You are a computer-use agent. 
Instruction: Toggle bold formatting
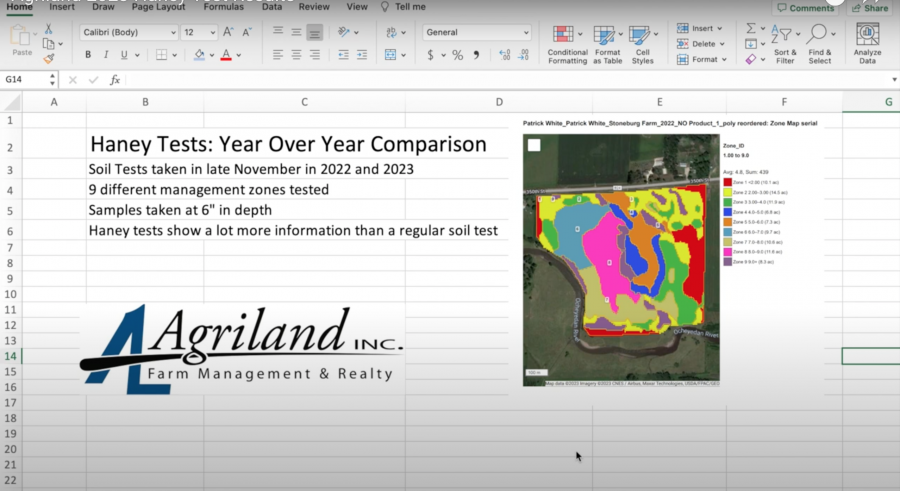coord(88,55)
